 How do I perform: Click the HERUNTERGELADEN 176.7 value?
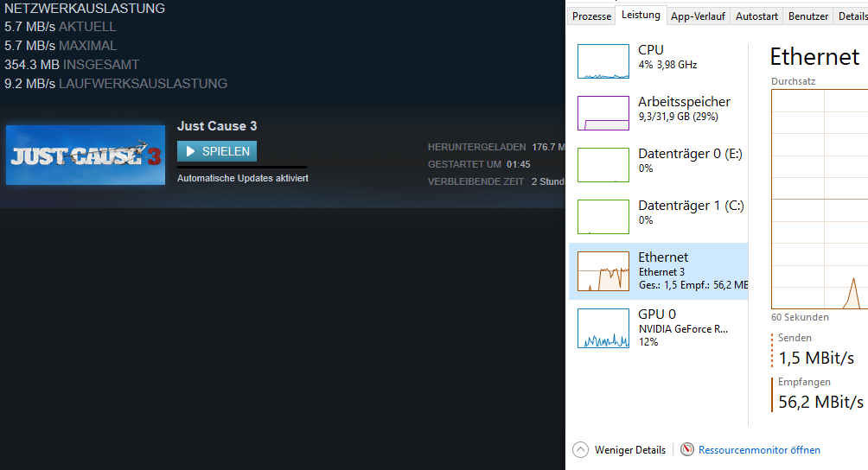(x=549, y=147)
